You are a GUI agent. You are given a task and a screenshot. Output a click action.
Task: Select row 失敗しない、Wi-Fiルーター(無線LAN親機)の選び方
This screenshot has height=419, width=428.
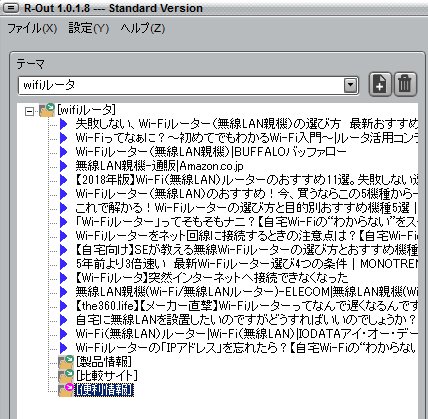tap(247, 124)
